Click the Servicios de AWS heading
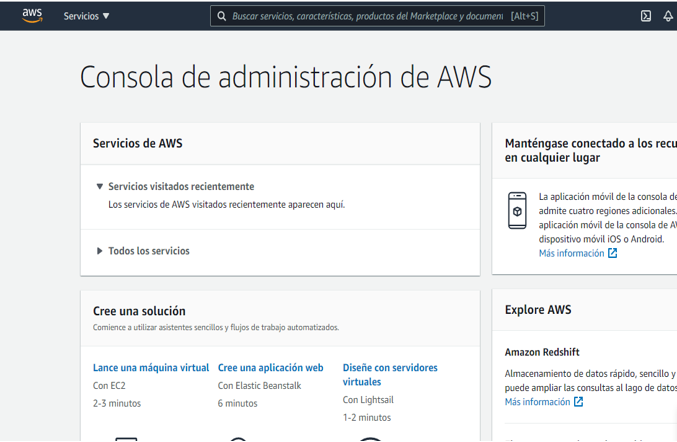This screenshot has height=442, width=677. pos(138,143)
